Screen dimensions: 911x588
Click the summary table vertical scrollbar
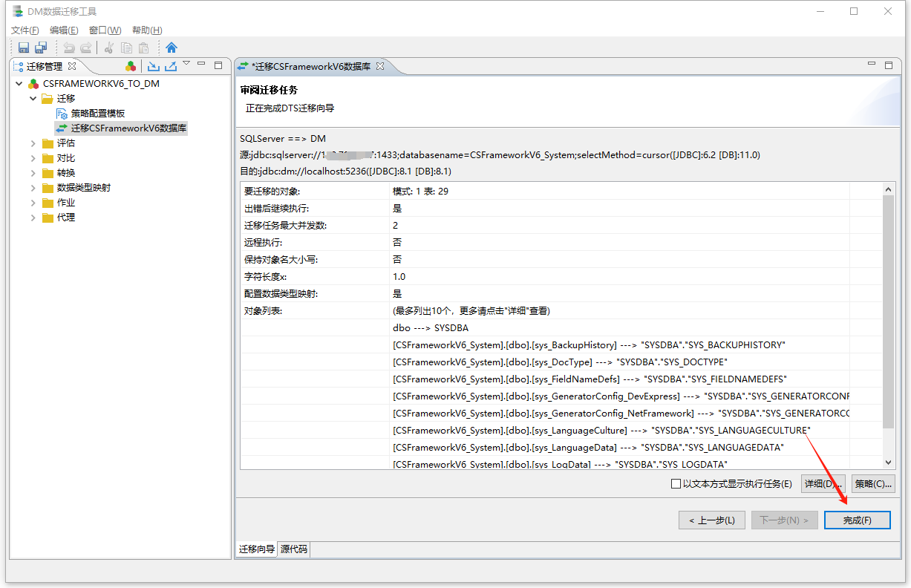[888, 312]
